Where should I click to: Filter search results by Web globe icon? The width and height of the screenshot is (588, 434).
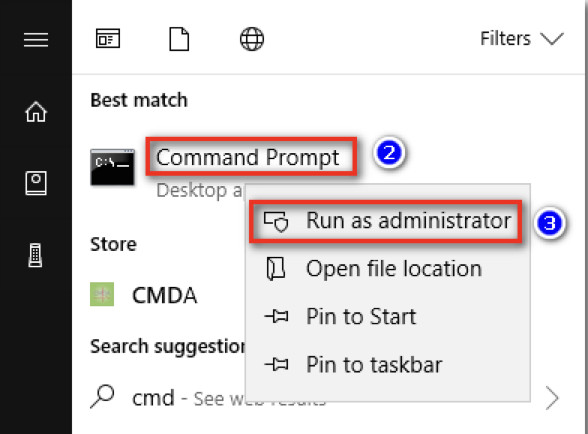pos(252,39)
